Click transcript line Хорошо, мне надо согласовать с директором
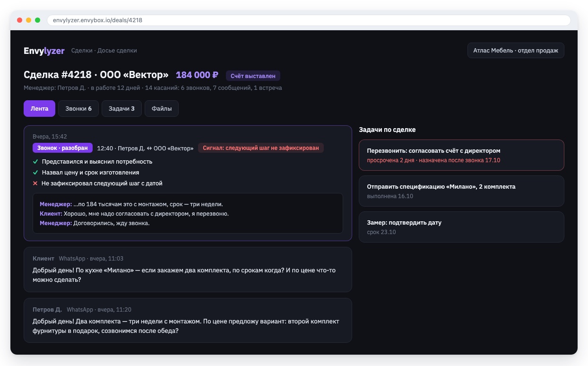 click(134, 214)
